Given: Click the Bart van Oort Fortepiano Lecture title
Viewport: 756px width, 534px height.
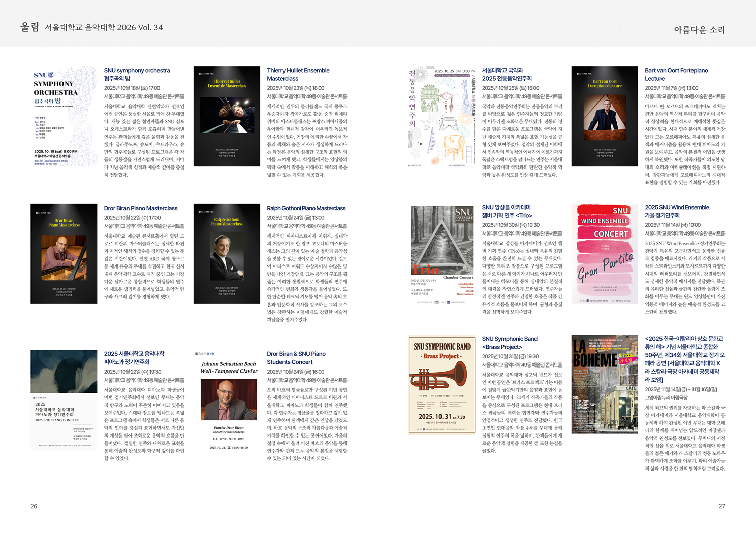Looking at the screenshot, I should click(x=676, y=74).
